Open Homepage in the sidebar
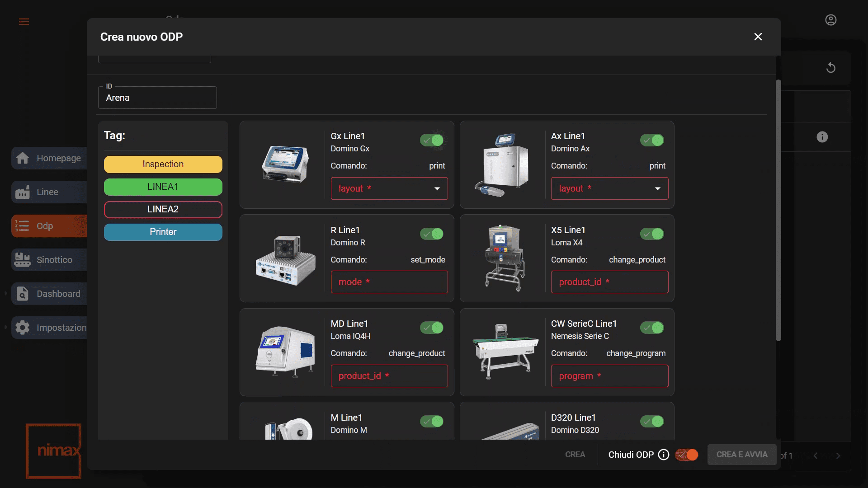The height and width of the screenshot is (488, 868). [49, 158]
